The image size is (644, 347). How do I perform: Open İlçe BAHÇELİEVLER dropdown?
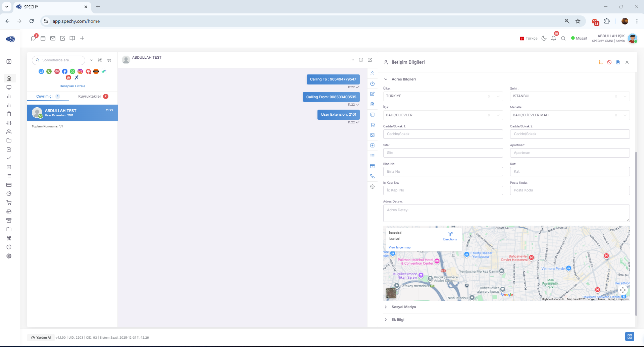443,115
